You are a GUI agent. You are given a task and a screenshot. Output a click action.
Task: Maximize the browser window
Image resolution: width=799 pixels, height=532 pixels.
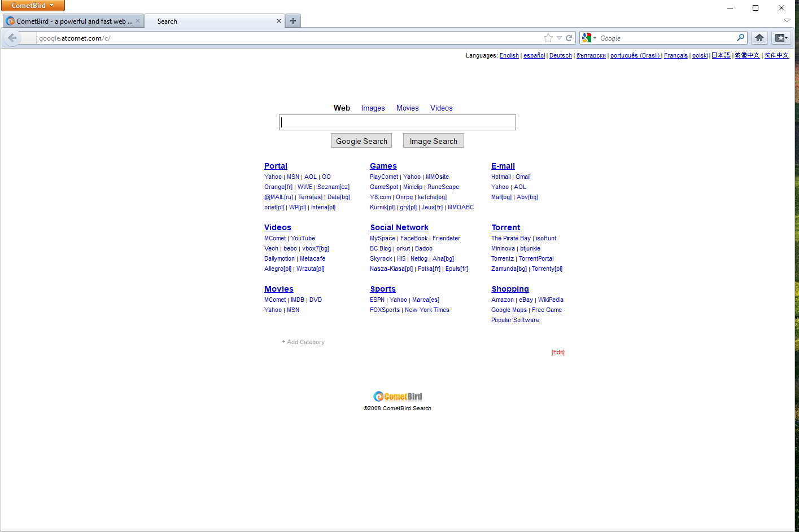[756, 8]
